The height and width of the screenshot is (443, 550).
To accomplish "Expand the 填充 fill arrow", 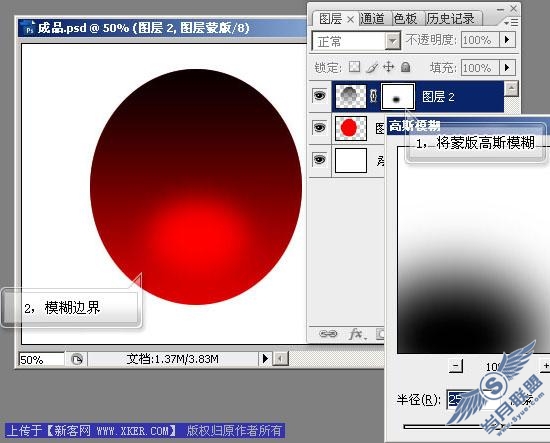I will click(x=507, y=67).
